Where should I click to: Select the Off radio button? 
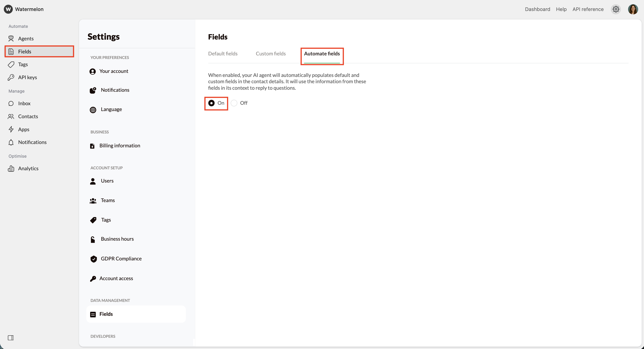tap(234, 103)
